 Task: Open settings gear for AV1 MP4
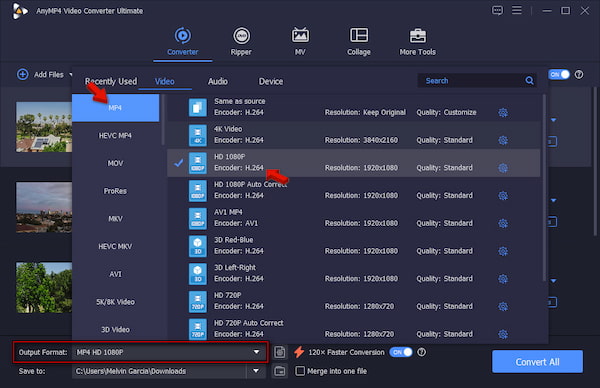pos(503,223)
